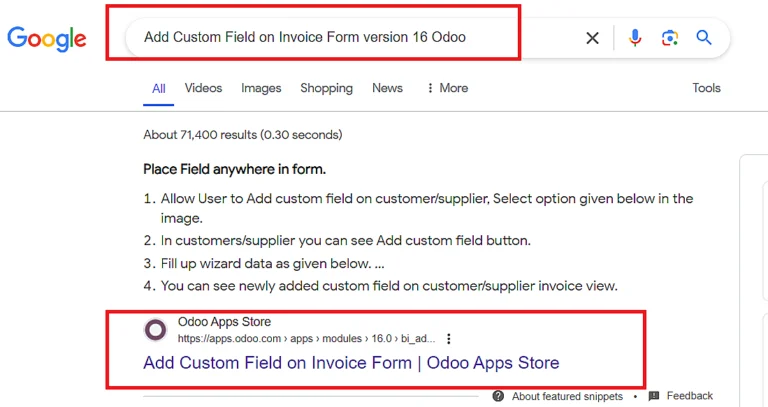Select the All results tab
The width and height of the screenshot is (768, 407).
coord(159,89)
